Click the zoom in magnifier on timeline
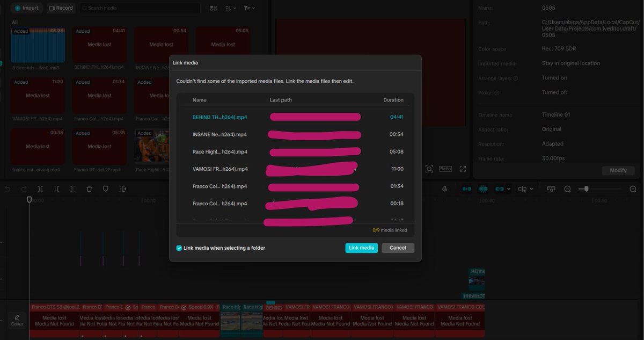The width and height of the screenshot is (644, 340). (633, 189)
